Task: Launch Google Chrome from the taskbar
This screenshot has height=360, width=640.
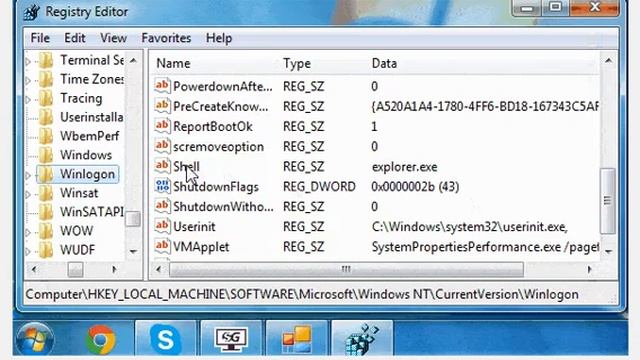Action: 100,339
